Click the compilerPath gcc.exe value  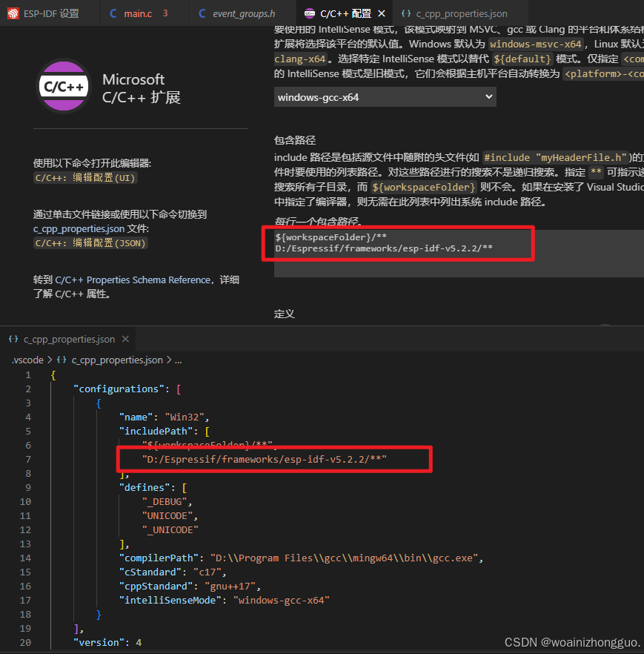pyautogui.click(x=344, y=558)
